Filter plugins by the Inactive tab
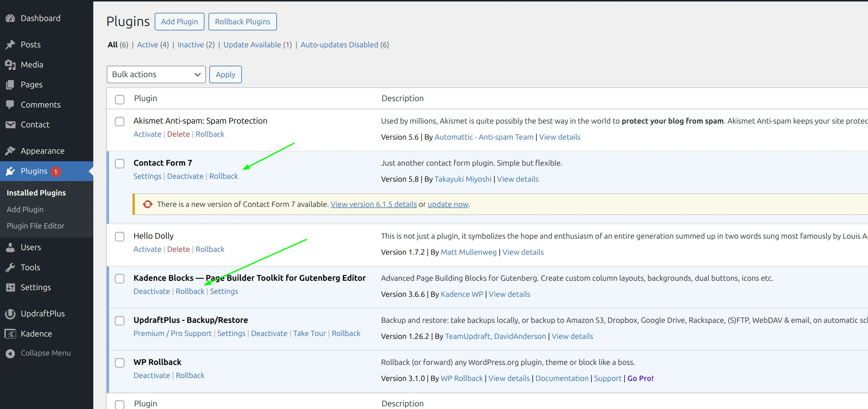Screen dimensions: 868x409 click(x=190, y=45)
